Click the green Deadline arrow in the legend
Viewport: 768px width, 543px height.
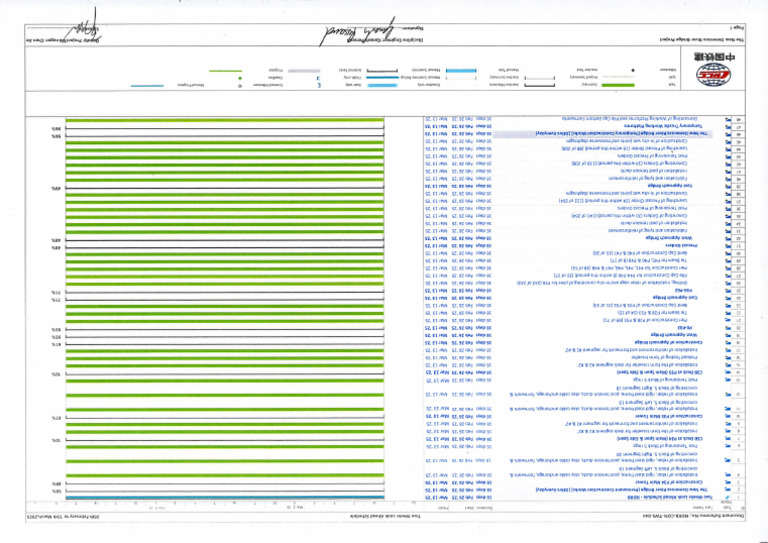240,78
